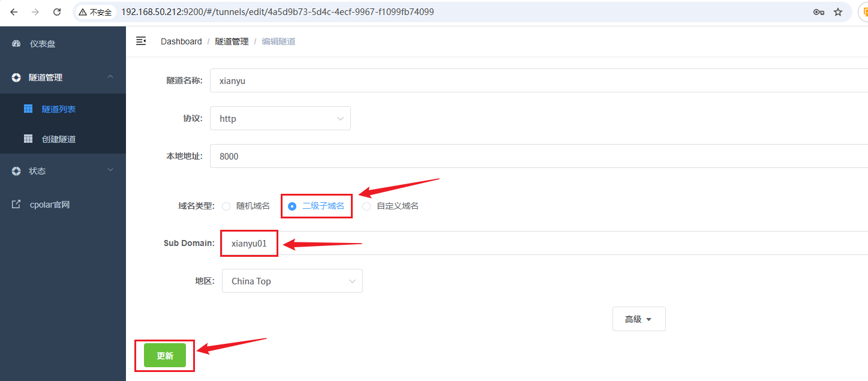Viewport: 868px width, 381px height.
Task: Reload the page with the refresh icon
Action: tap(57, 12)
